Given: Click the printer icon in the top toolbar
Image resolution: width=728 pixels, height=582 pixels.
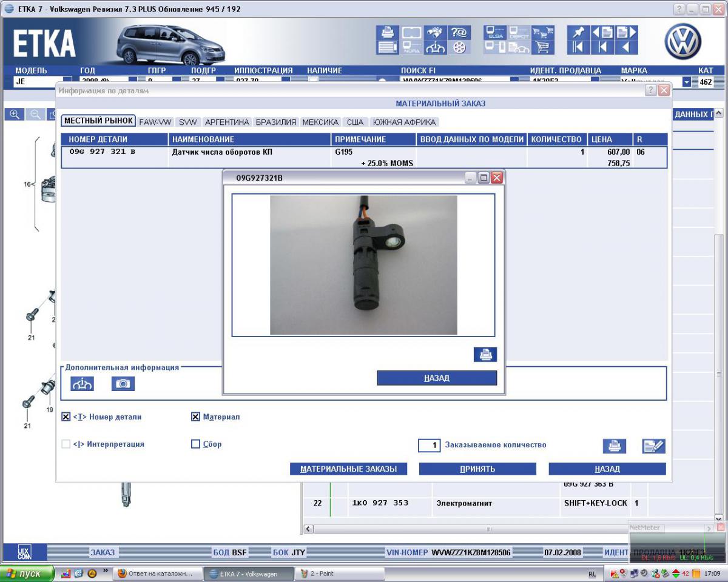Looking at the screenshot, I should (388, 32).
